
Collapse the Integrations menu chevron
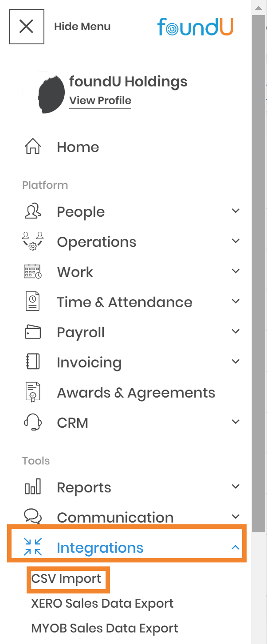[236, 548]
